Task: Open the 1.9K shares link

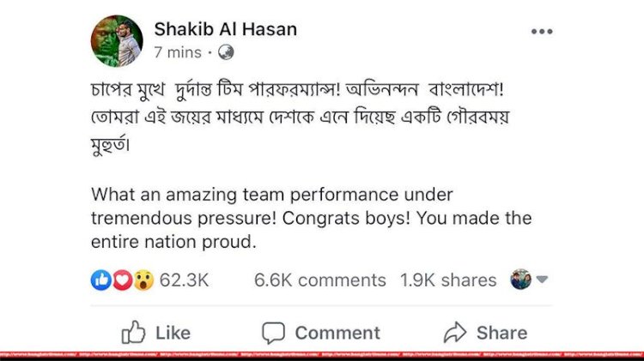Action: (448, 280)
